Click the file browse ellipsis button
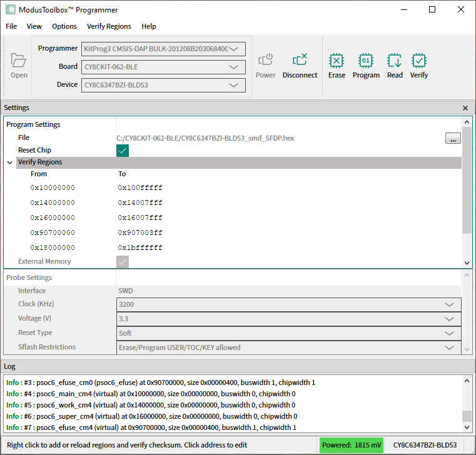 (x=453, y=139)
